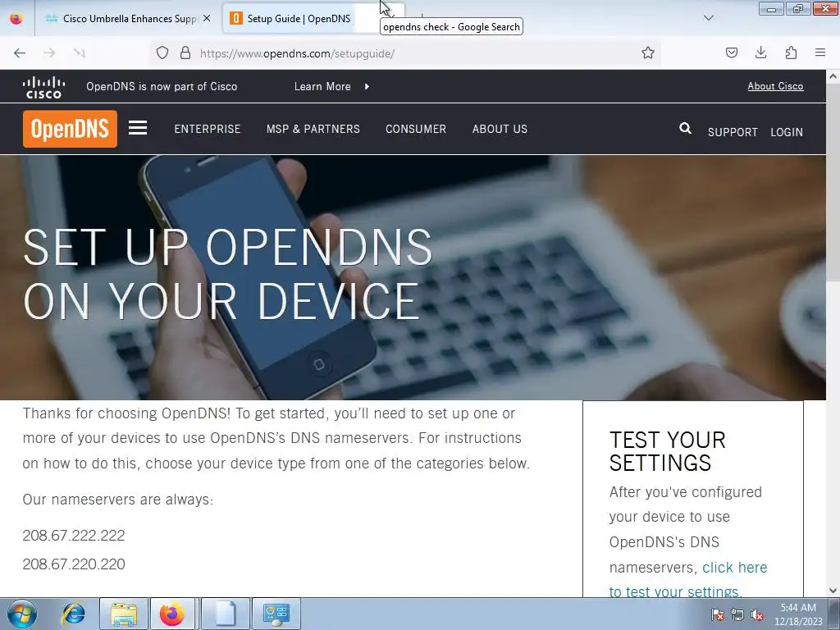Click the Cisco logo
The image size is (840, 630).
(44, 87)
